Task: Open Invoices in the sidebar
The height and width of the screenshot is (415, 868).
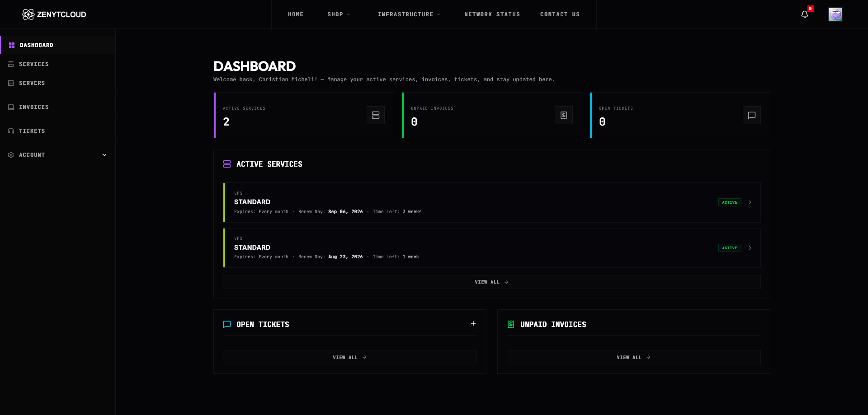Action: [x=58, y=107]
